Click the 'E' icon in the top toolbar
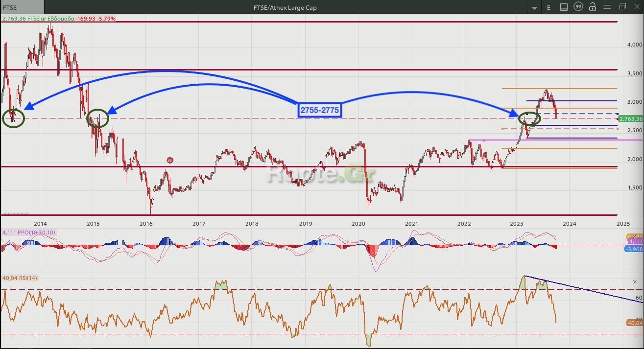Image resolution: width=644 pixels, height=349 pixels. click(549, 7)
